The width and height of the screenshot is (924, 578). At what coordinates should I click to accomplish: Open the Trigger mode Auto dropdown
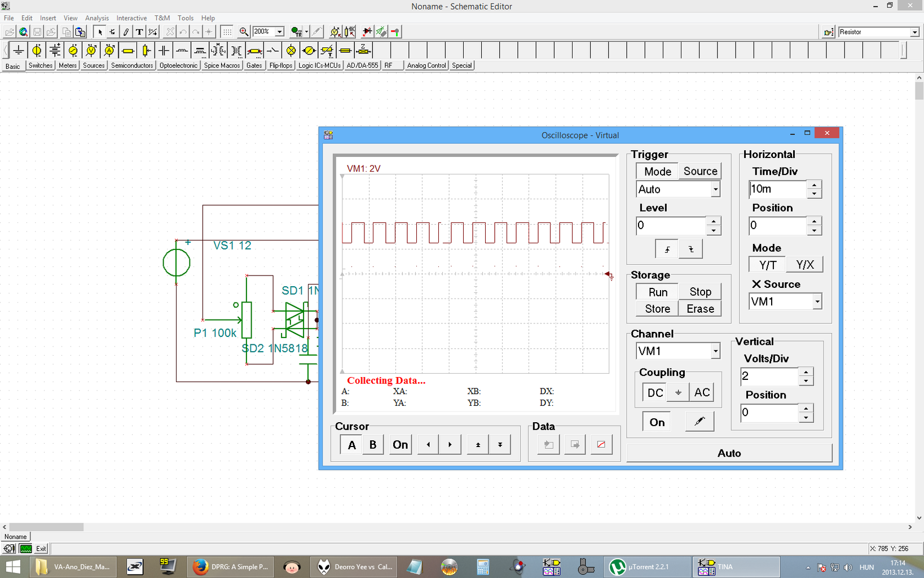(715, 189)
